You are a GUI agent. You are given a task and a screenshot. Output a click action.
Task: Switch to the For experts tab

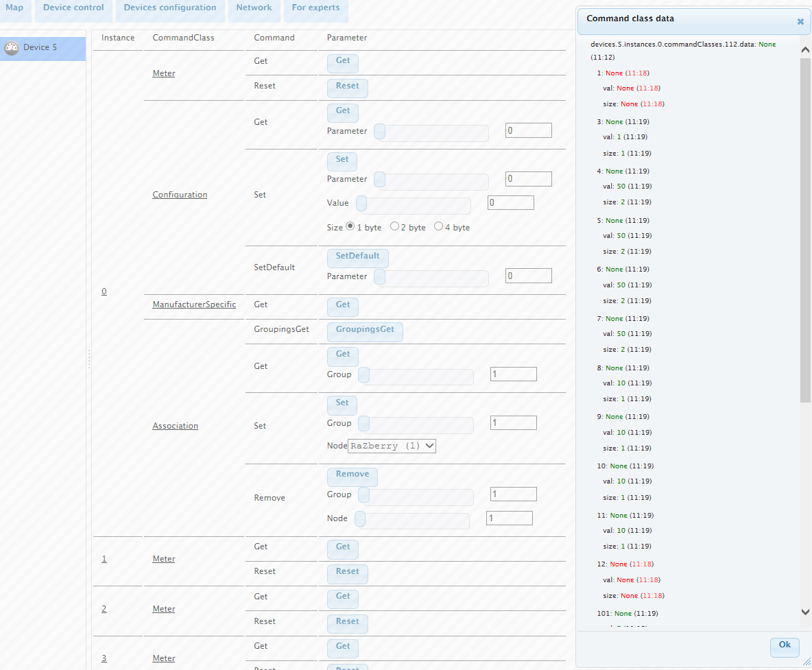(315, 8)
